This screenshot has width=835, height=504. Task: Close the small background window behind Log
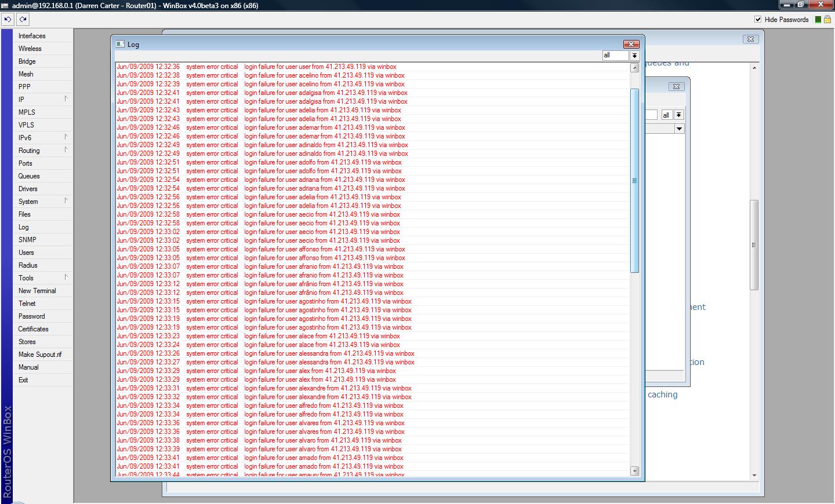(x=676, y=86)
